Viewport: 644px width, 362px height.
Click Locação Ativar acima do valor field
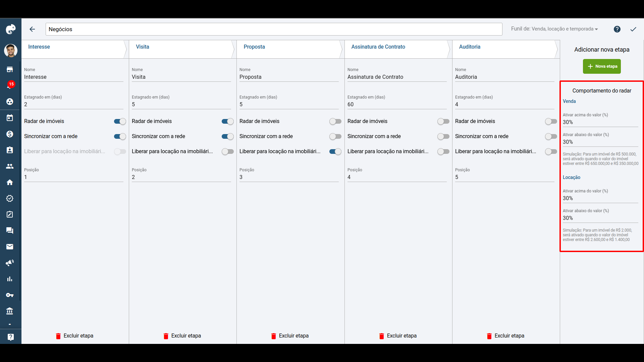[600, 198]
